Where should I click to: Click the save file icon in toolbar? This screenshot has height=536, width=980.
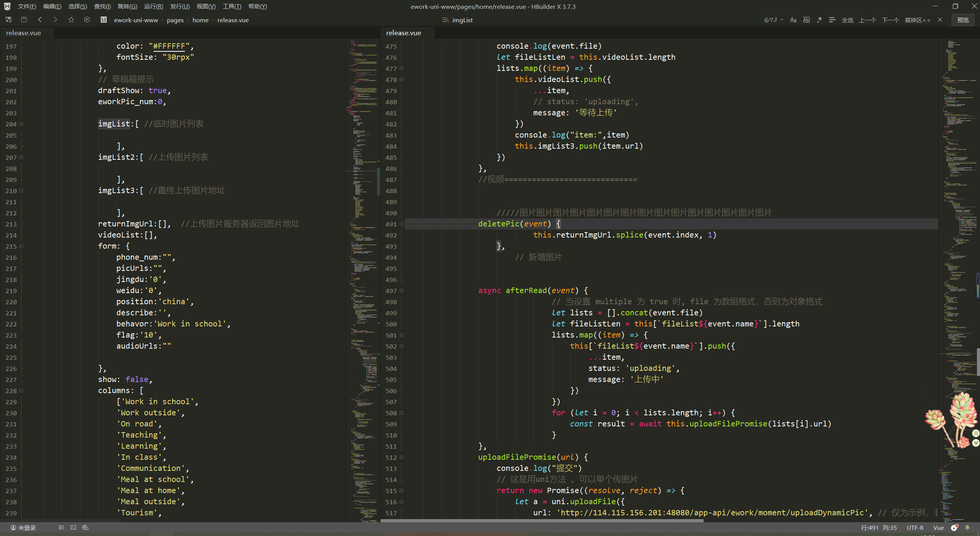point(24,20)
